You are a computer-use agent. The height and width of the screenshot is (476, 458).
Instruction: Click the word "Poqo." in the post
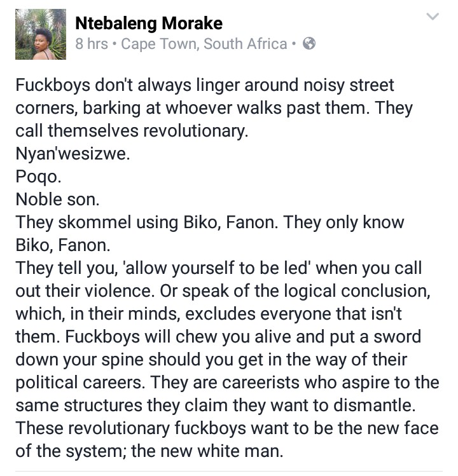(x=38, y=177)
